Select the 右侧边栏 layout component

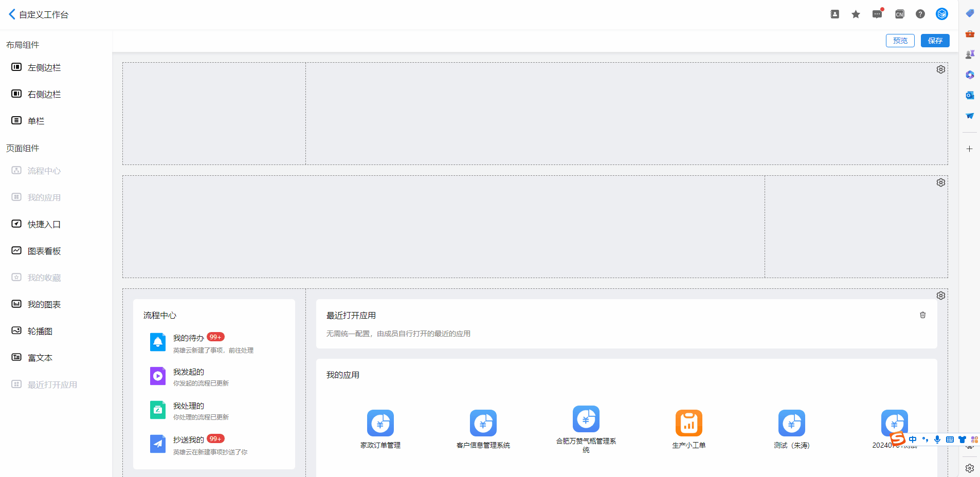(44, 94)
